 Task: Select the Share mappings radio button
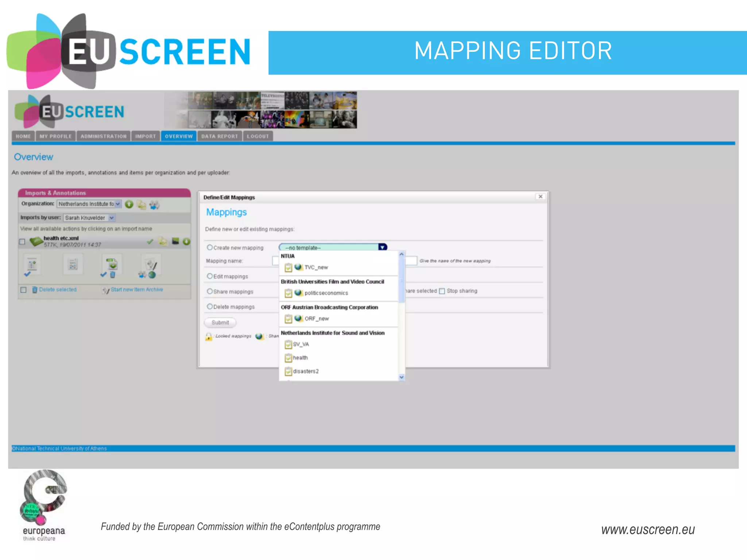pyautogui.click(x=209, y=291)
